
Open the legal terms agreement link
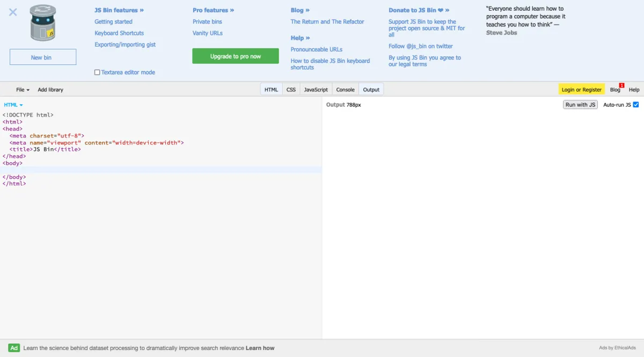tap(425, 61)
